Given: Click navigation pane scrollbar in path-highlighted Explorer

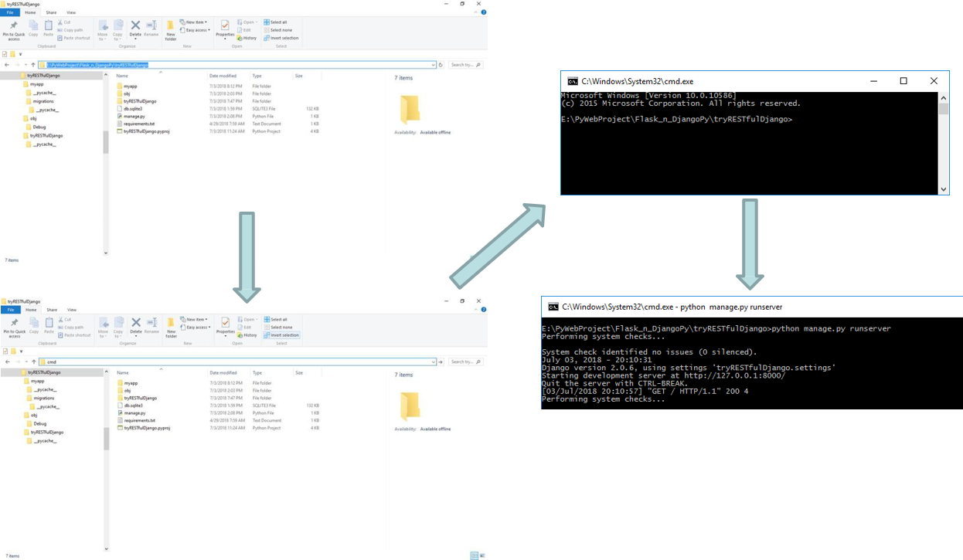Looking at the screenshot, I should 106,142.
